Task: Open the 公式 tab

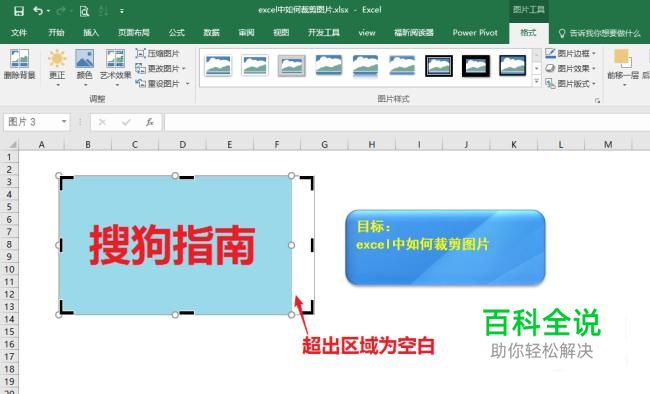Action: coord(177,32)
